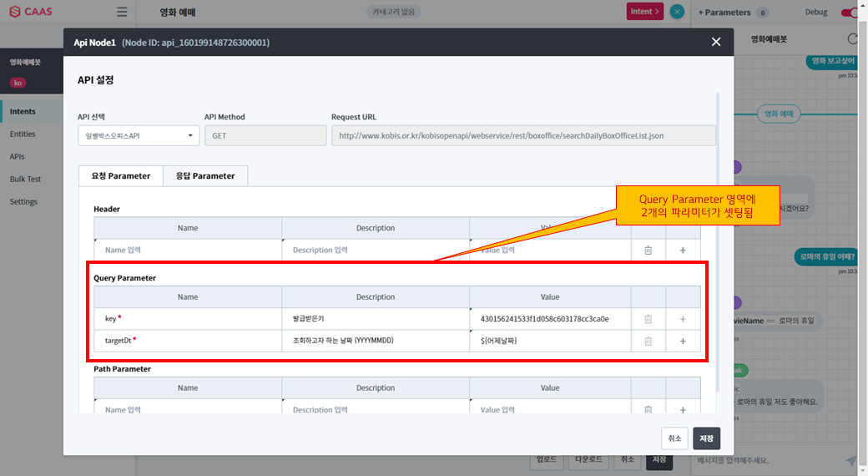
Task: Click the refresh icon in chat panel
Action: tap(852, 38)
